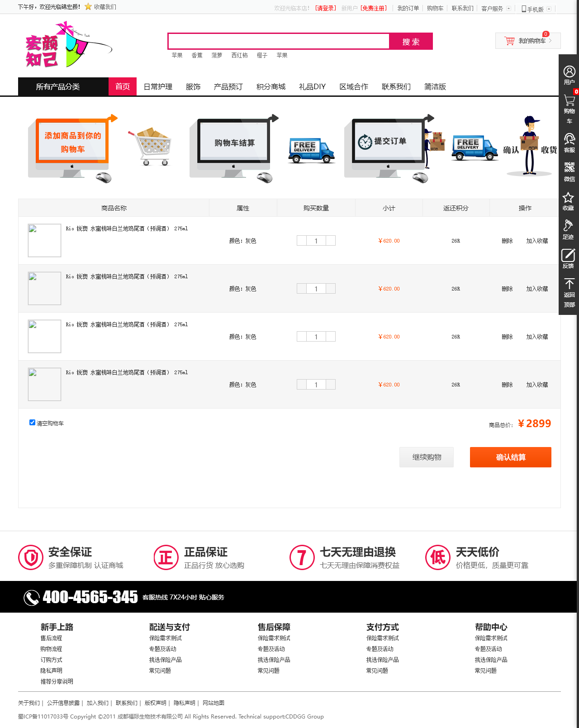Open the 积分商城 menu item

click(x=271, y=86)
